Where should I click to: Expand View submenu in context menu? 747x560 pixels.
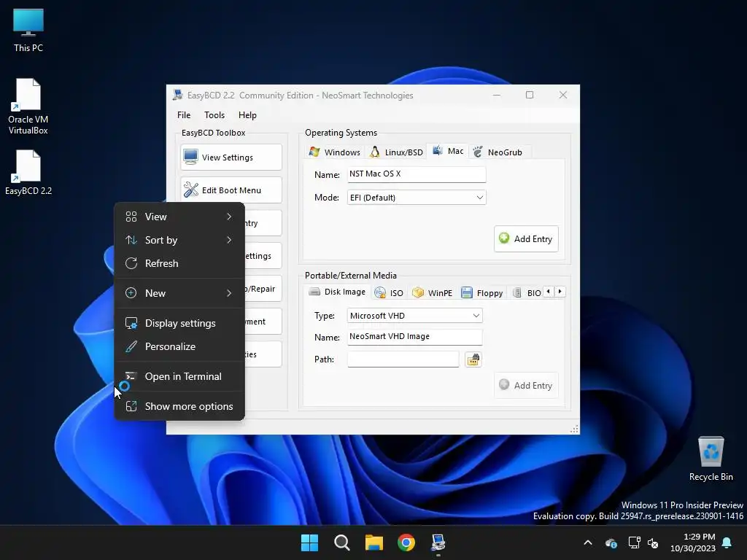point(179,217)
